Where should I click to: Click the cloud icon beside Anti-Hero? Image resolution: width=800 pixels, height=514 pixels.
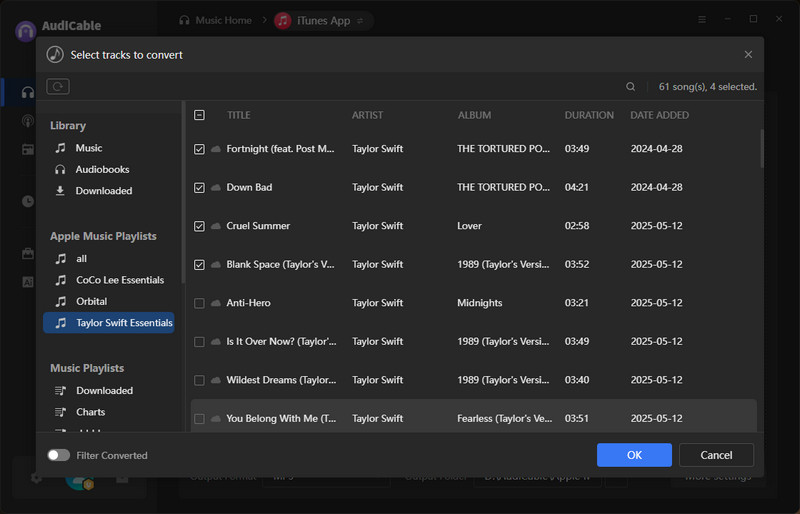point(216,303)
